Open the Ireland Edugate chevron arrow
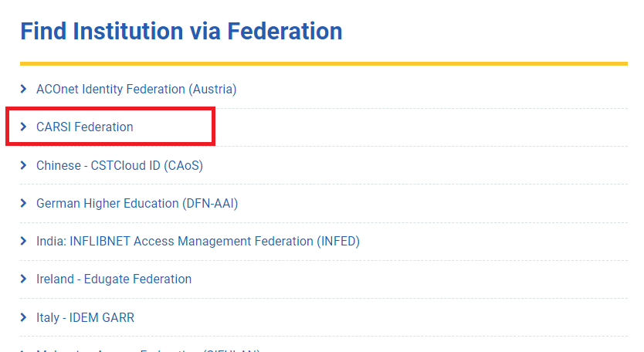Image resolution: width=644 pixels, height=352 pixels. tap(24, 279)
